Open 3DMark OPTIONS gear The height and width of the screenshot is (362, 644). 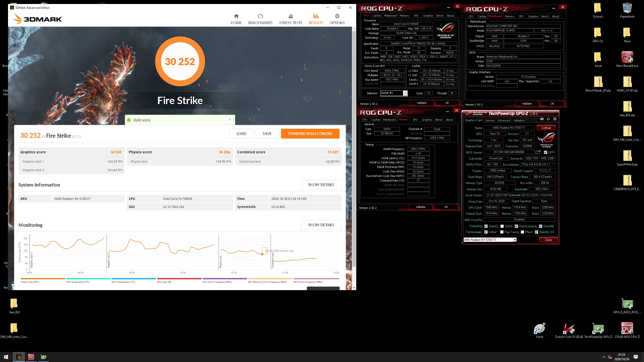pos(337,19)
